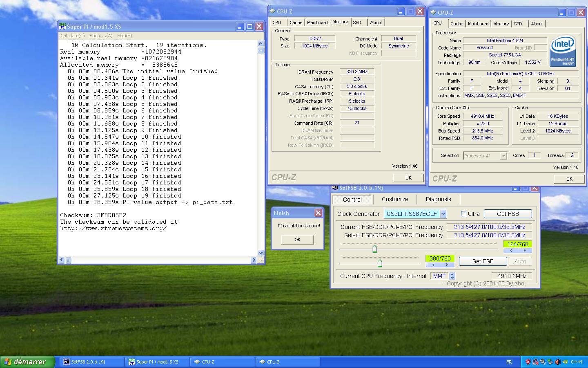Screen dimensions: 588x368
Task: Activate SetFSB taskbar button
Action: (x=91, y=362)
